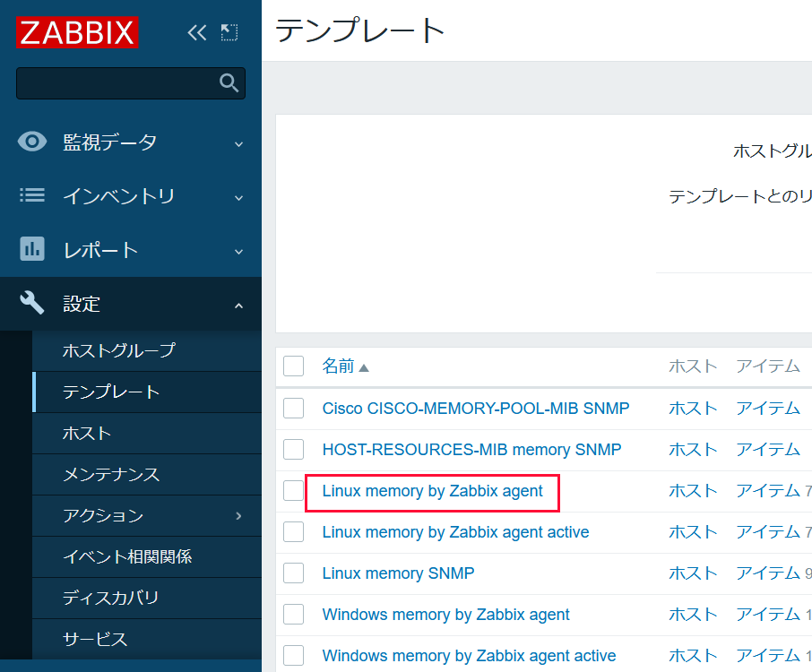
Task: Check Windows memory by Zabbix agent active row
Action: [293, 656]
